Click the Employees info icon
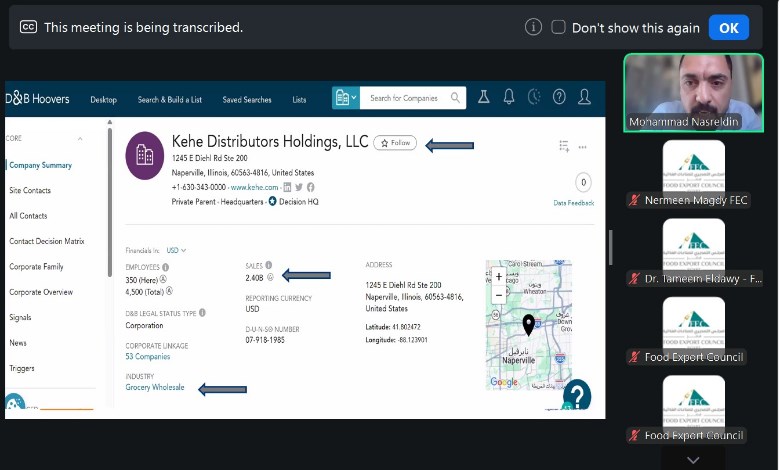The height and width of the screenshot is (470, 780). pyautogui.click(x=165, y=267)
